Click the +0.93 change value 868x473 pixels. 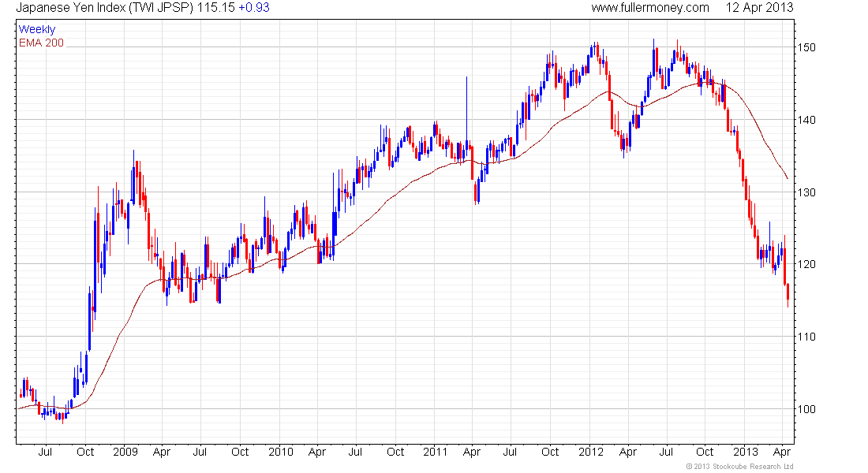point(254,8)
